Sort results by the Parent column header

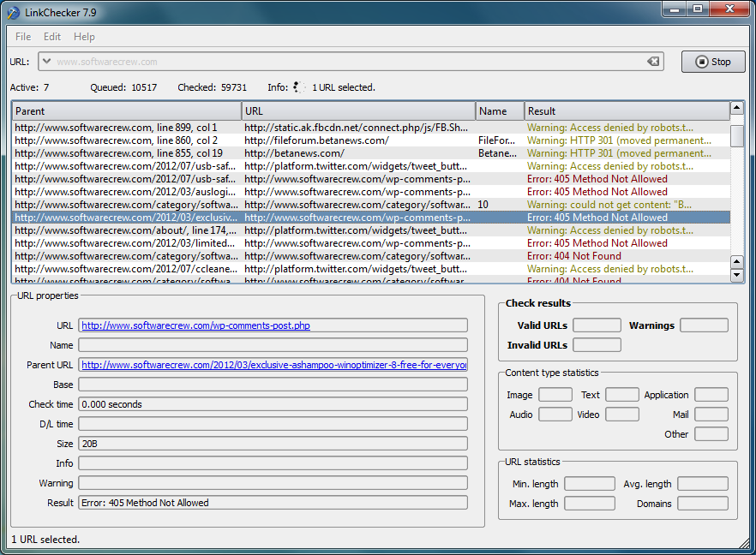(124, 110)
